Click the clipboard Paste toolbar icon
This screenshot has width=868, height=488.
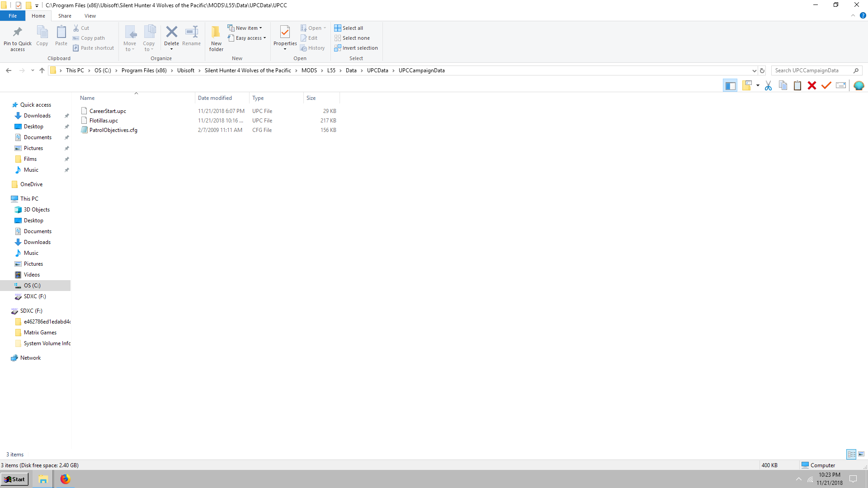[797, 85]
